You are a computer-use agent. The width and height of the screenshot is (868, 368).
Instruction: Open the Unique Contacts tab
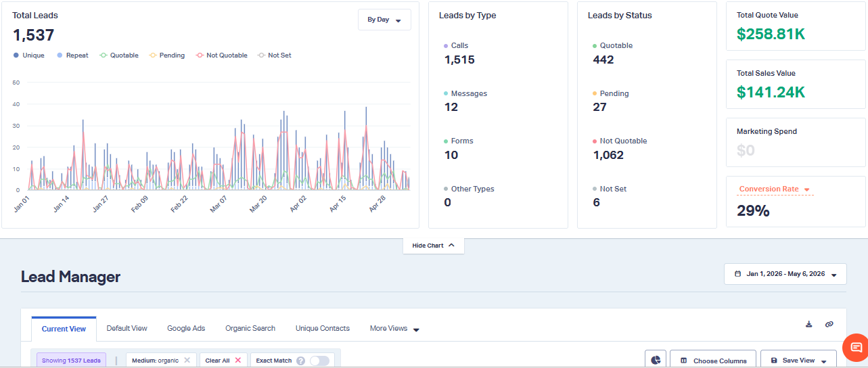[323, 329]
